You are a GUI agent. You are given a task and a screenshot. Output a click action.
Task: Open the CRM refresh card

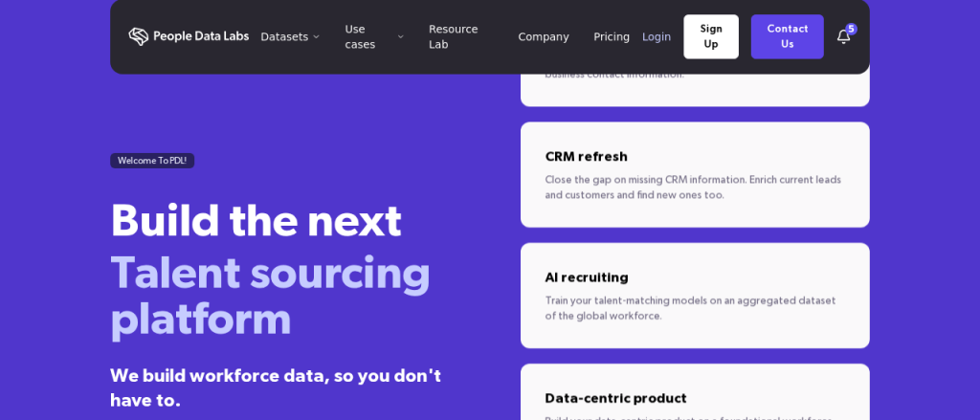pos(695,174)
